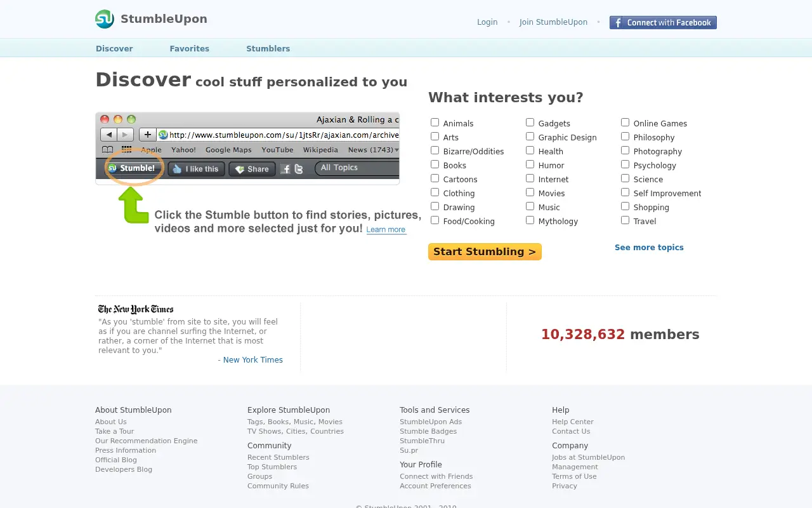Tick the Books checkbox

point(435,164)
